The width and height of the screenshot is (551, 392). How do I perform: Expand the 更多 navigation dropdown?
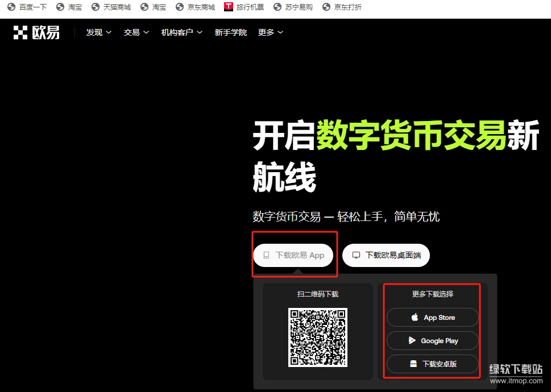coord(270,33)
